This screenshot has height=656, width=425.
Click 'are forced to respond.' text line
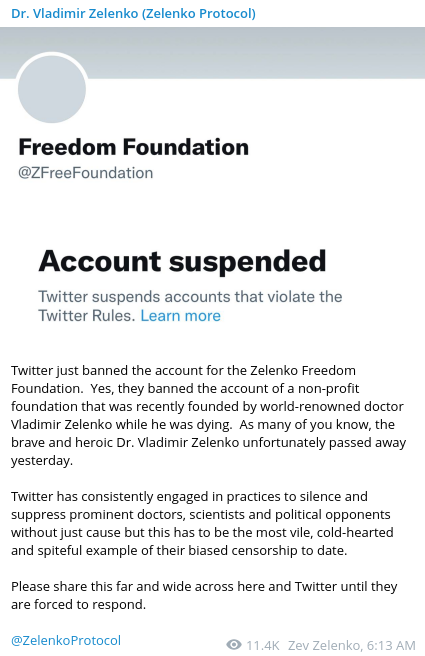pos(78,605)
